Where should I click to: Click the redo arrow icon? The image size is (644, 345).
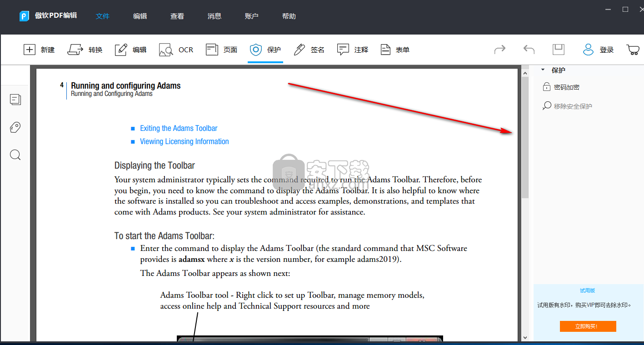500,49
